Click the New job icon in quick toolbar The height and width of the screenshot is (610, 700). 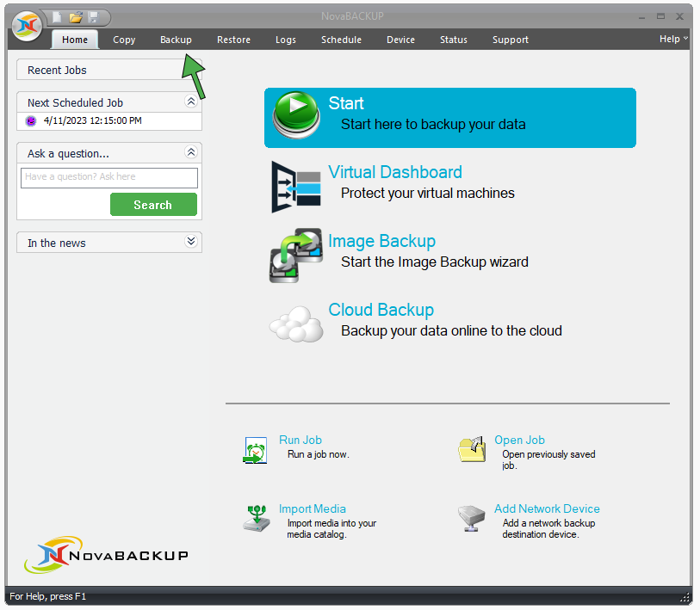(57, 17)
